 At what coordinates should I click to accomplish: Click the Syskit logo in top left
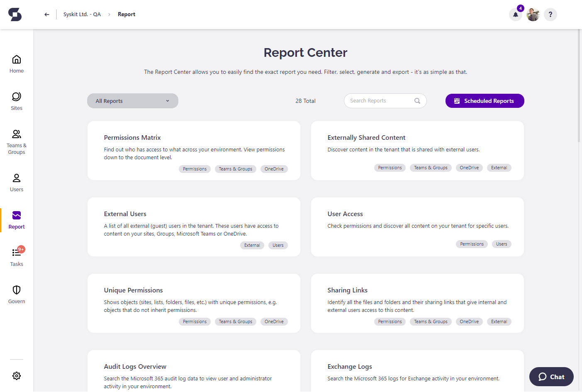(x=15, y=14)
